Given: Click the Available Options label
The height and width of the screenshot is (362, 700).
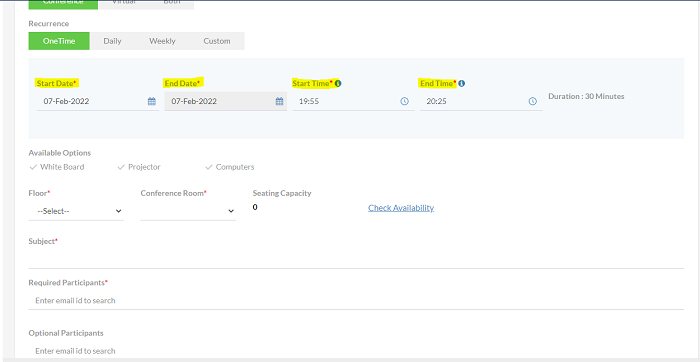Looking at the screenshot, I should 60,153.
